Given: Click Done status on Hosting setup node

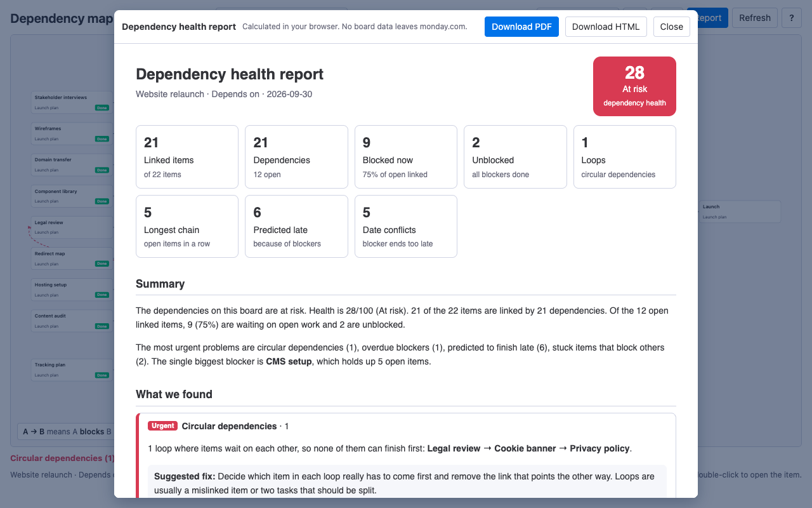Looking at the screenshot, I should (x=102, y=295).
